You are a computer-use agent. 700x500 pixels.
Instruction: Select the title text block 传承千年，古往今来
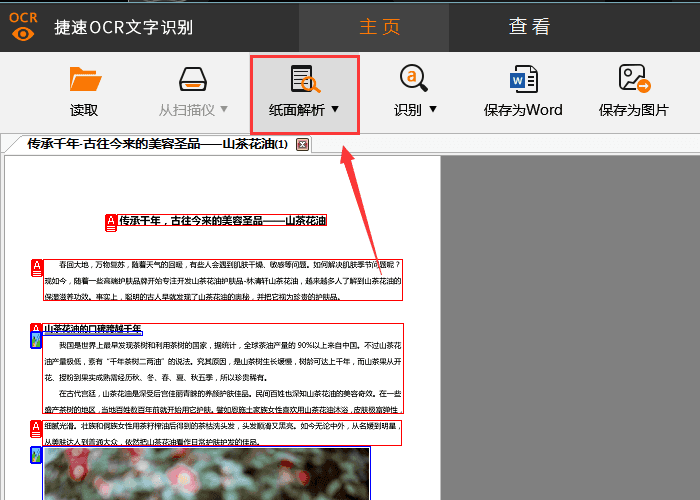tap(222, 220)
